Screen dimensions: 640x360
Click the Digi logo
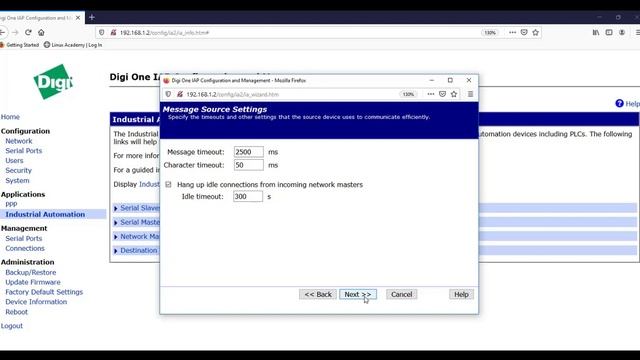53,82
